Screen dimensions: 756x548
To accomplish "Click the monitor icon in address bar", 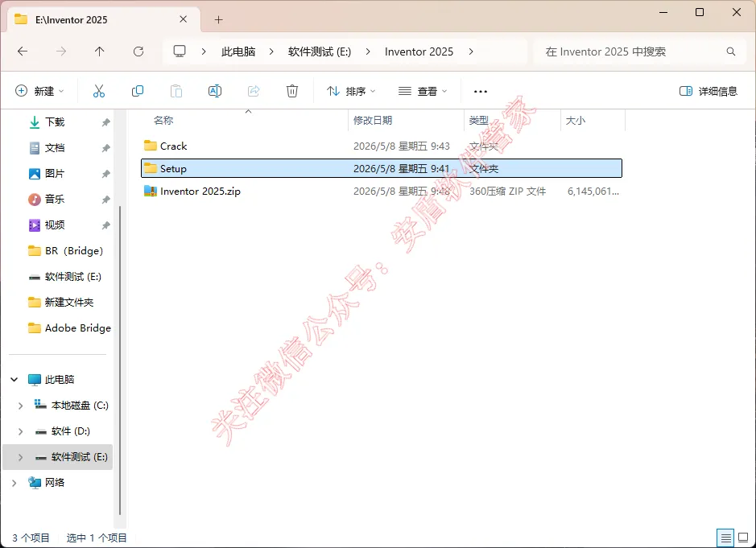I will [x=180, y=51].
